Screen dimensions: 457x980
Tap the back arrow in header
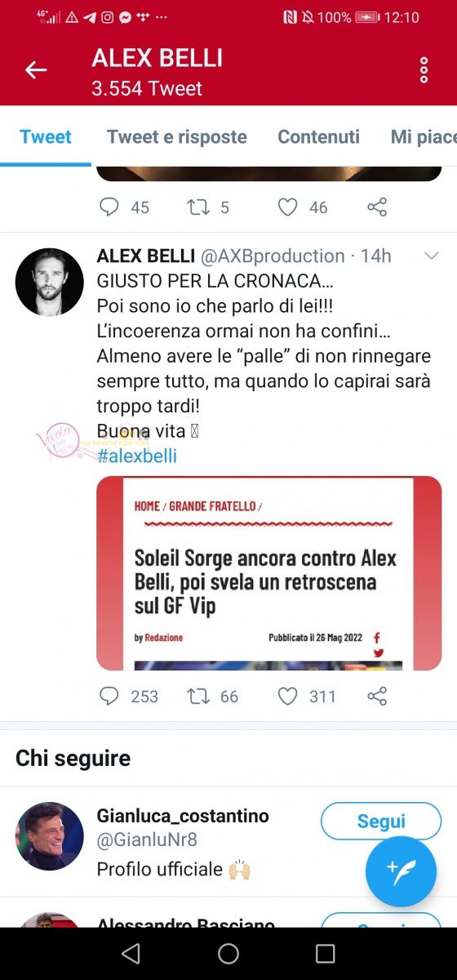point(36,70)
